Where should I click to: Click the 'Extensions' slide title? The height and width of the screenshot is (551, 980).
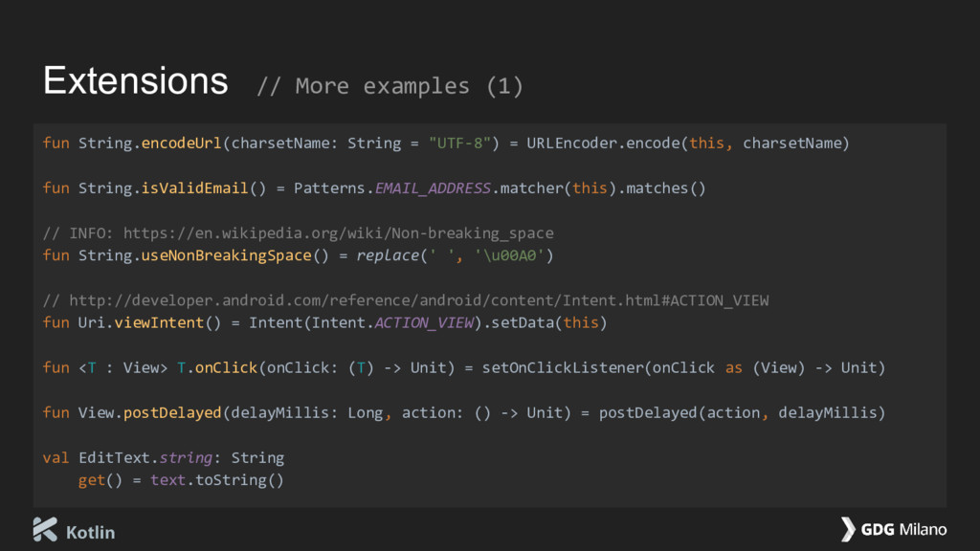click(x=136, y=81)
